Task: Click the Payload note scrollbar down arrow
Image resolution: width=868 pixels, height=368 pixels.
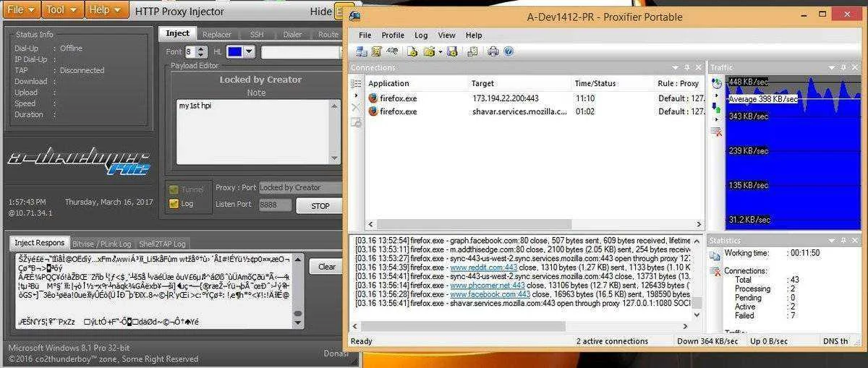Action: (x=334, y=158)
